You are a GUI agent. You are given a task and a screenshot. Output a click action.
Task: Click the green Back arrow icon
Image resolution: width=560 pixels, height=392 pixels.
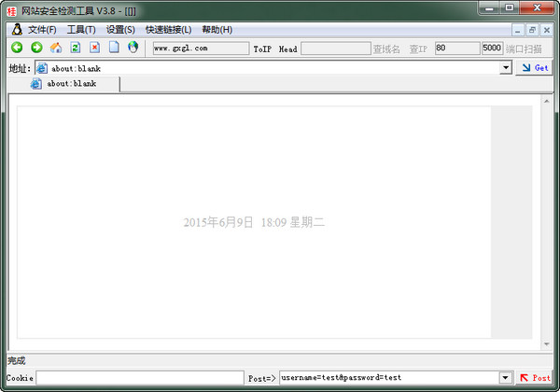(x=17, y=48)
